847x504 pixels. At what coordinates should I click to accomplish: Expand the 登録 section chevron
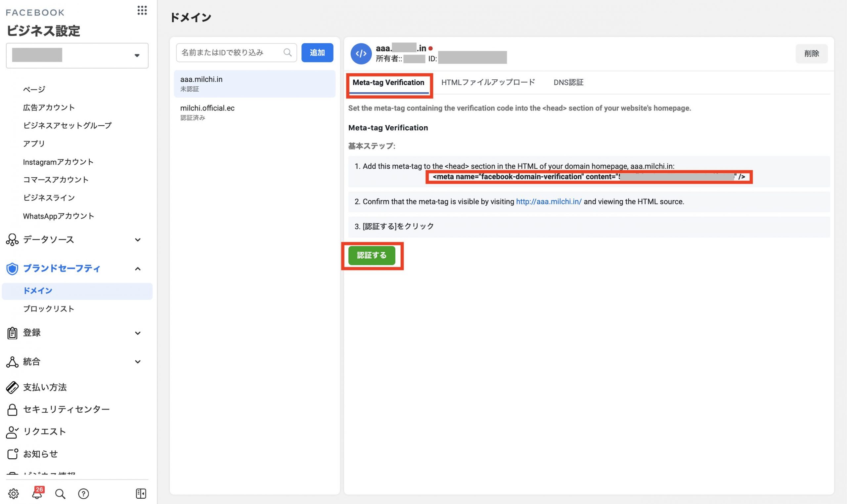(138, 333)
